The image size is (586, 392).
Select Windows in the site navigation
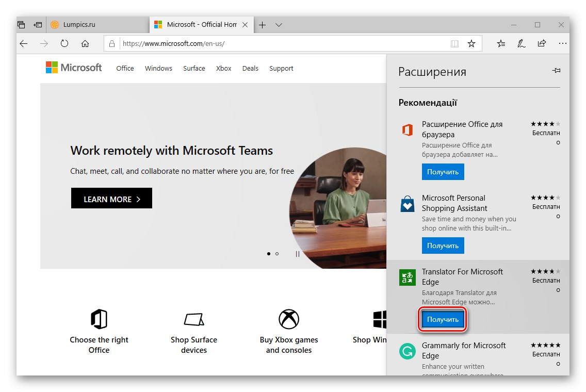[158, 68]
